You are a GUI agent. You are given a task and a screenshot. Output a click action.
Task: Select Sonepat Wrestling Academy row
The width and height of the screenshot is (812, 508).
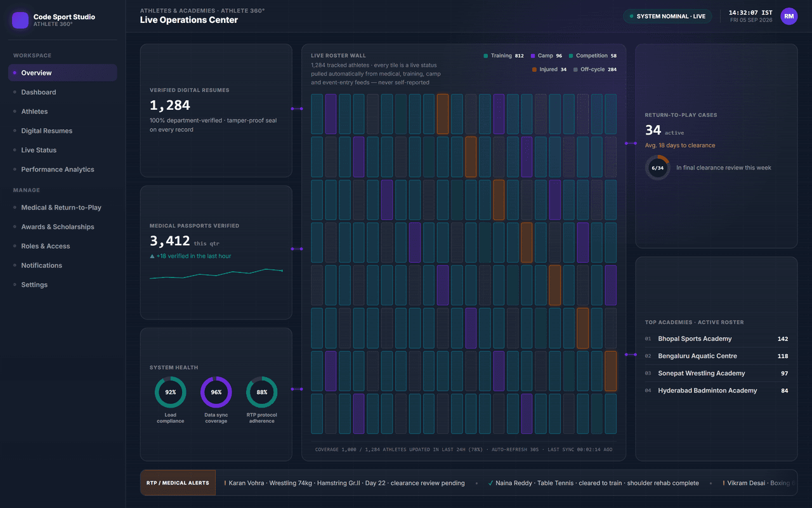(x=717, y=373)
